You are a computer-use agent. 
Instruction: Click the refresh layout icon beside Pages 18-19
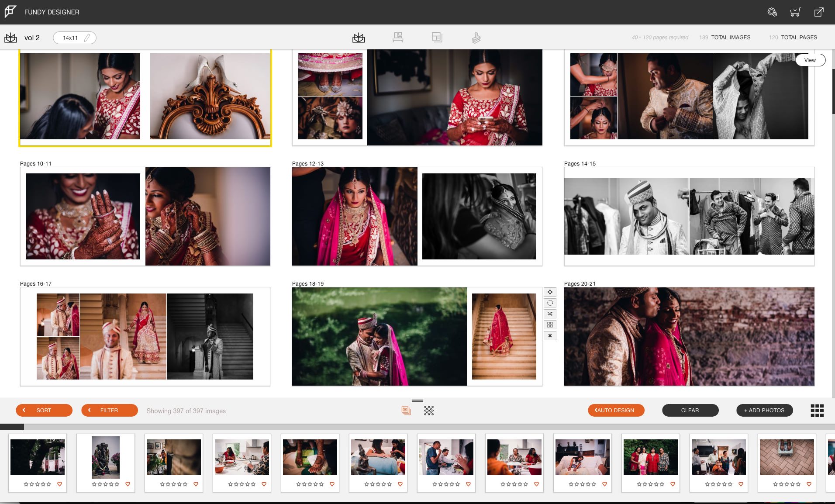(x=550, y=303)
